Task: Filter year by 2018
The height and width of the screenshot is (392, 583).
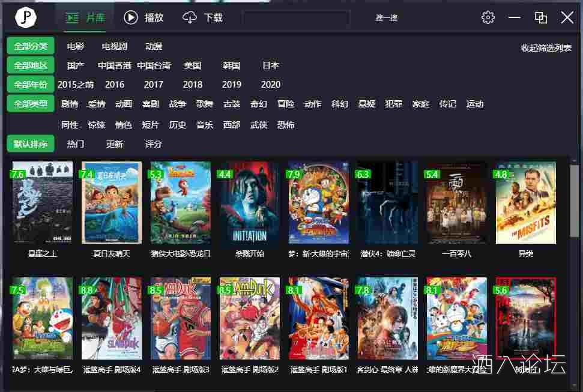Action: click(193, 85)
